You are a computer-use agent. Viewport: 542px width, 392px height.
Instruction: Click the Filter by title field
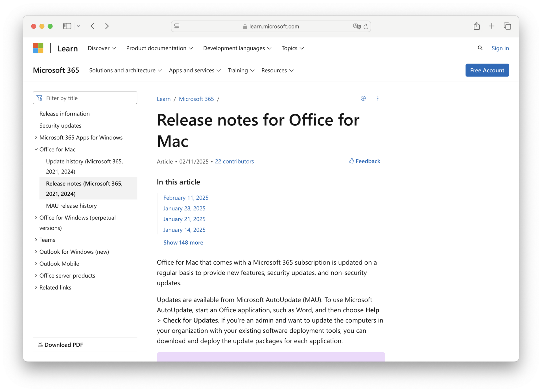[85, 98]
